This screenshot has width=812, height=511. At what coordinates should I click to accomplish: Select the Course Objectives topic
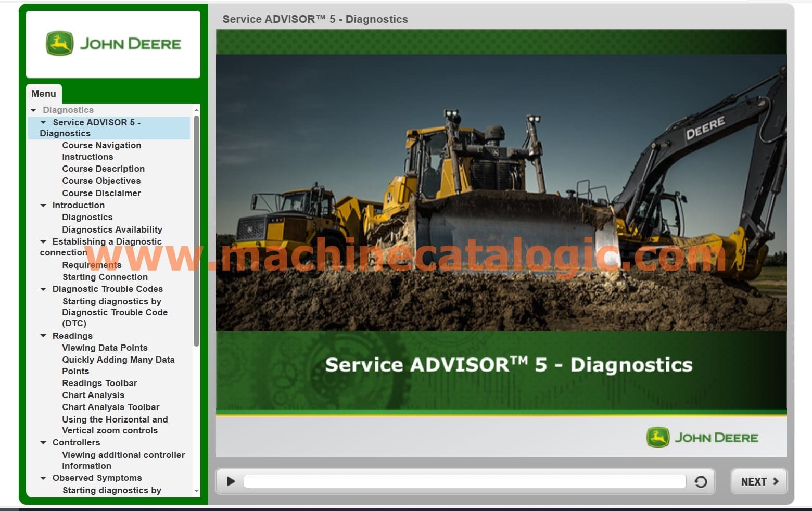point(102,181)
